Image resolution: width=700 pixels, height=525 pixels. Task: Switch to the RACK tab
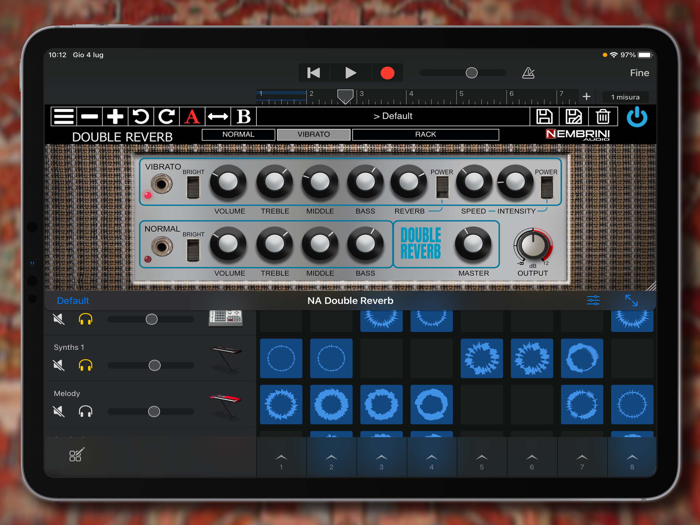coord(425,134)
